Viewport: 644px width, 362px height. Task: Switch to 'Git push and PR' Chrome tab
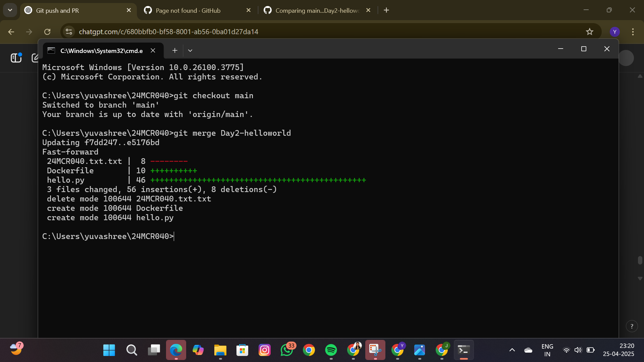pos(78,10)
